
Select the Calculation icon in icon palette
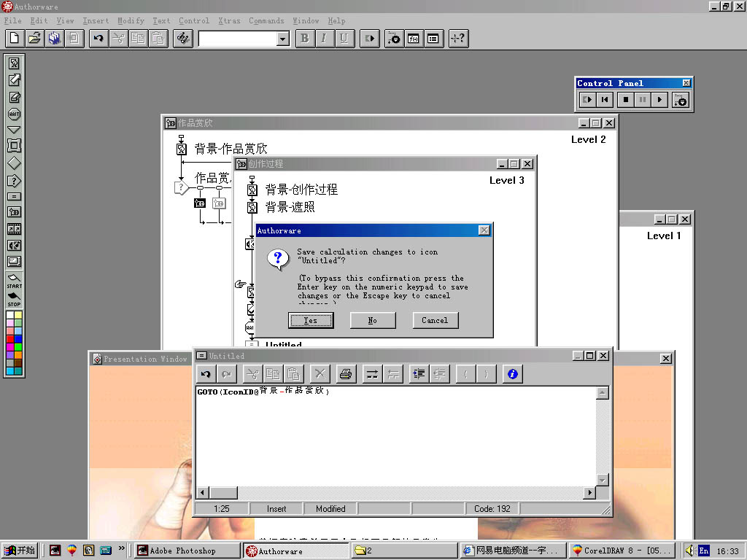click(15, 196)
